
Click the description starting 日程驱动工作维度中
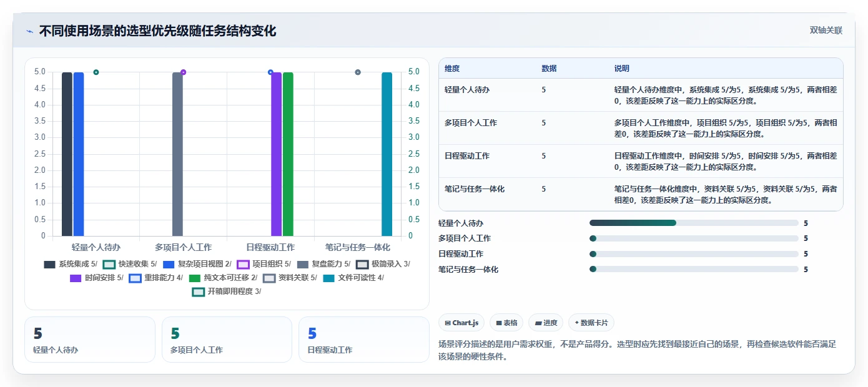(726, 161)
